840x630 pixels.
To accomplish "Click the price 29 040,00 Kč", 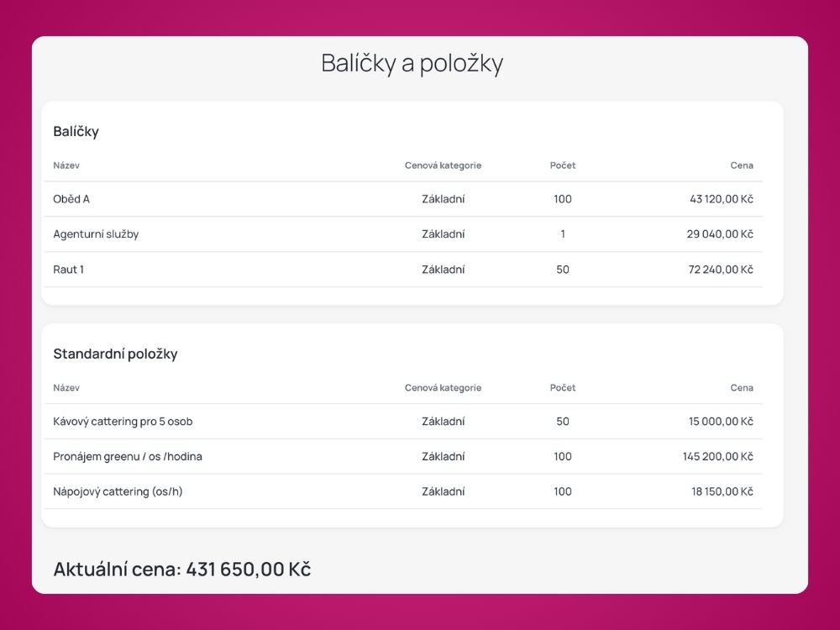I will tap(720, 234).
